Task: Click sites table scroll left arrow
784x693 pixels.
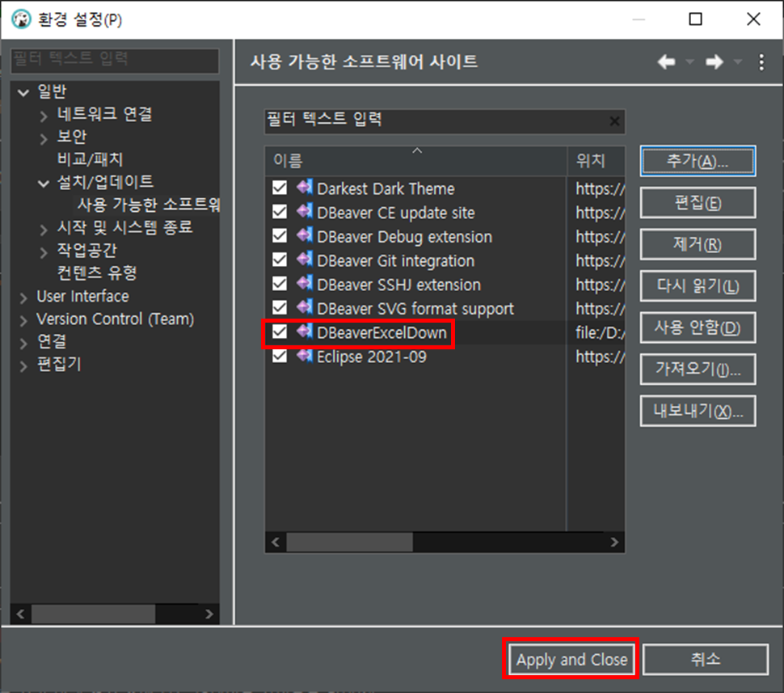Action: coord(276,543)
